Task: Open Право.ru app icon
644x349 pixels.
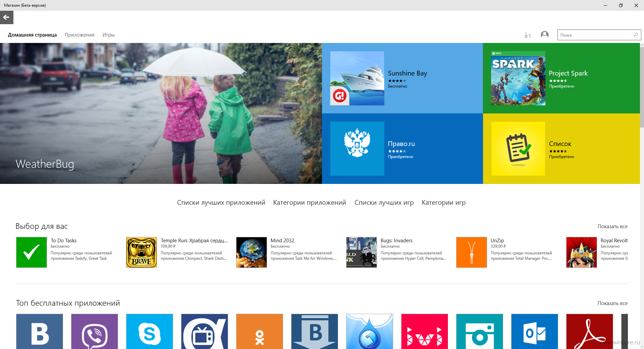Action: pos(357,149)
